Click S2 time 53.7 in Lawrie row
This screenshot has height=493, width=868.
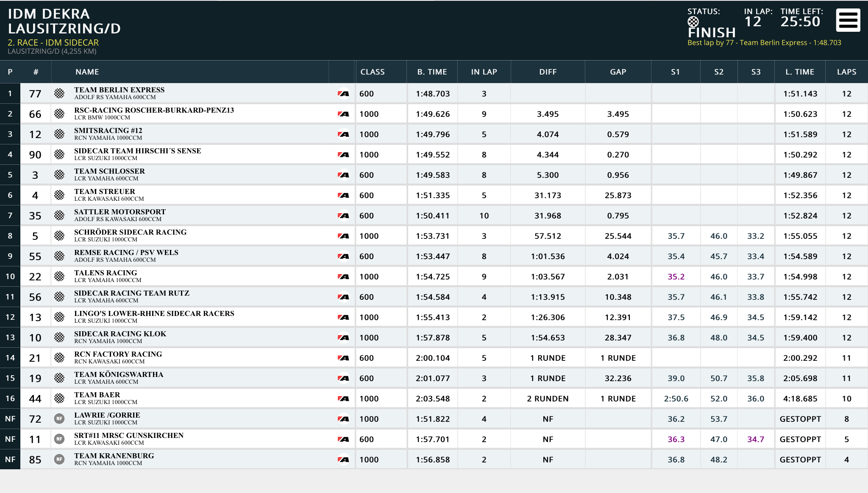719,419
